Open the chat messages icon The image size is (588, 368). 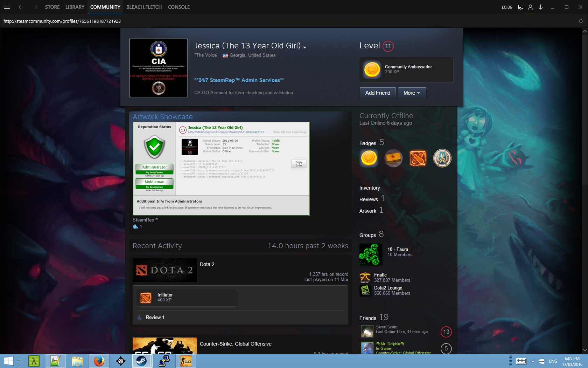click(x=520, y=7)
